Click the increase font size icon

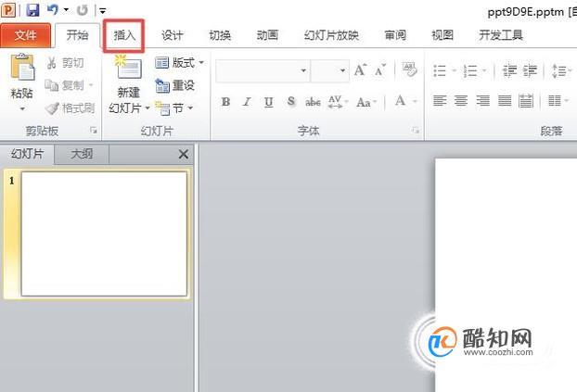[x=360, y=70]
